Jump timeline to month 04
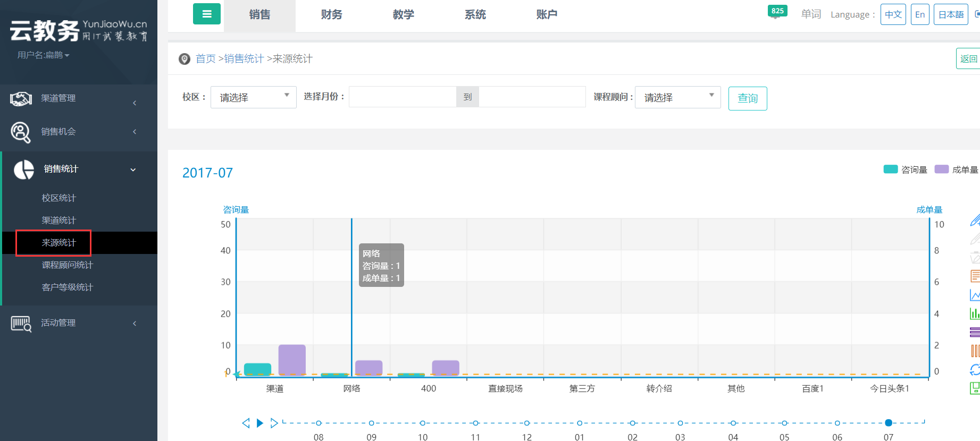980x441 pixels. (x=733, y=423)
